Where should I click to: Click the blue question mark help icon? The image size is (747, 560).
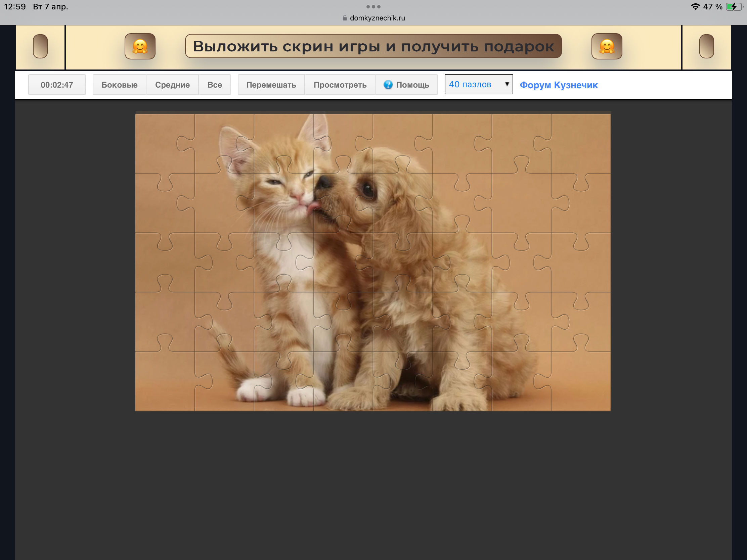388,85
